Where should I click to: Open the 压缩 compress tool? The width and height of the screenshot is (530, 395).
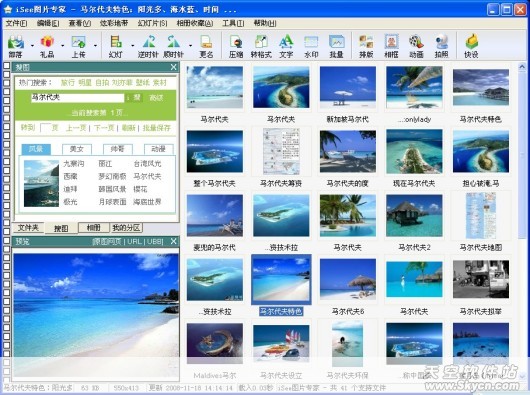click(236, 46)
